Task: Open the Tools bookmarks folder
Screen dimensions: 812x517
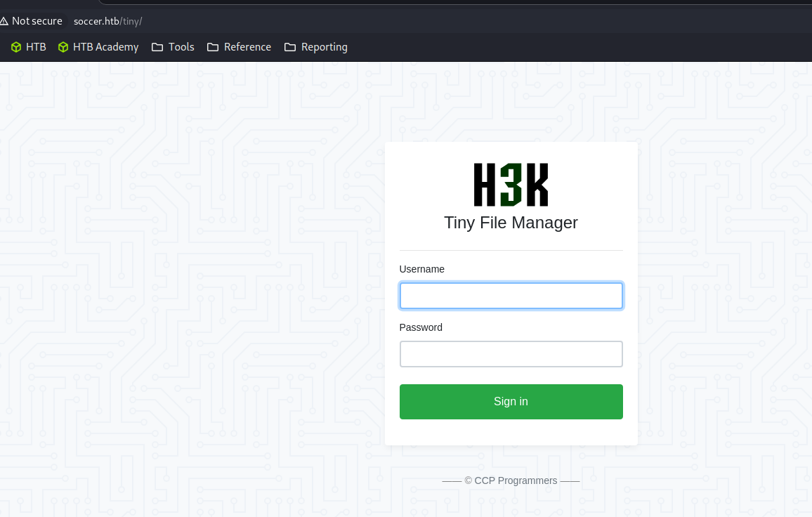Action: point(173,47)
